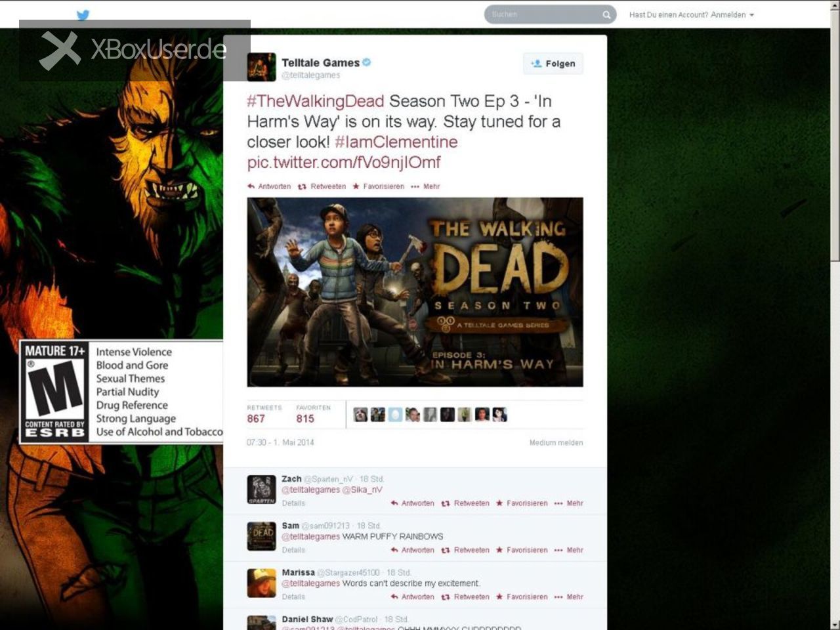840x630 pixels.
Task: Open the #IamClementine hashtag
Action: tap(396, 142)
